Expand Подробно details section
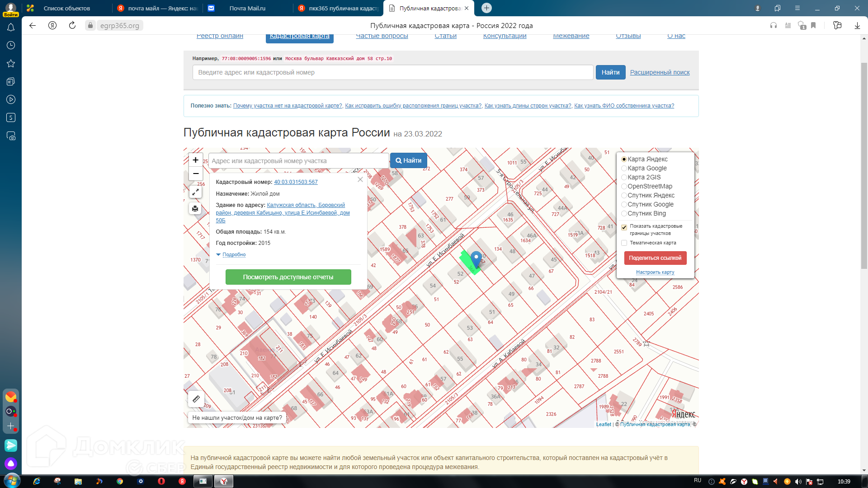The image size is (868, 488). (234, 255)
